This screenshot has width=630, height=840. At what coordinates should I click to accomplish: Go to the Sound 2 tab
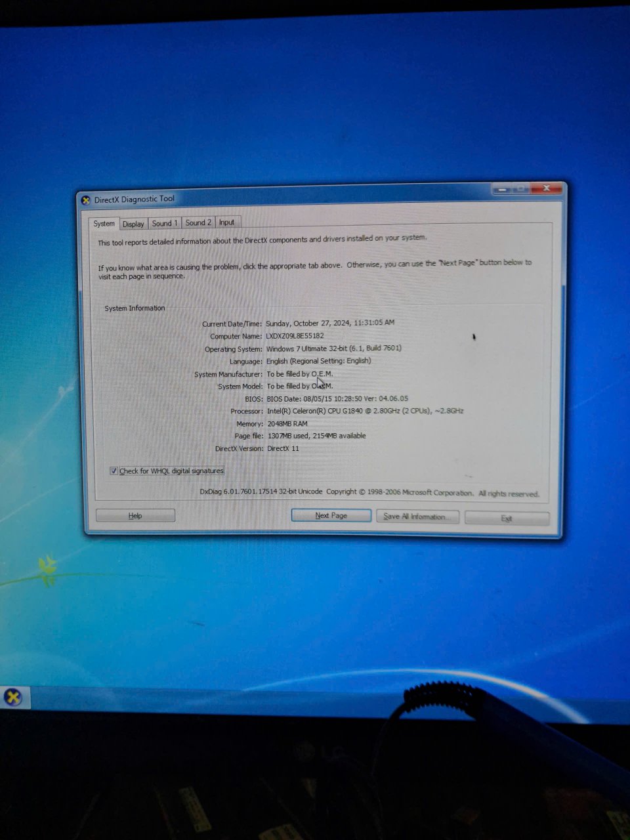coord(198,222)
